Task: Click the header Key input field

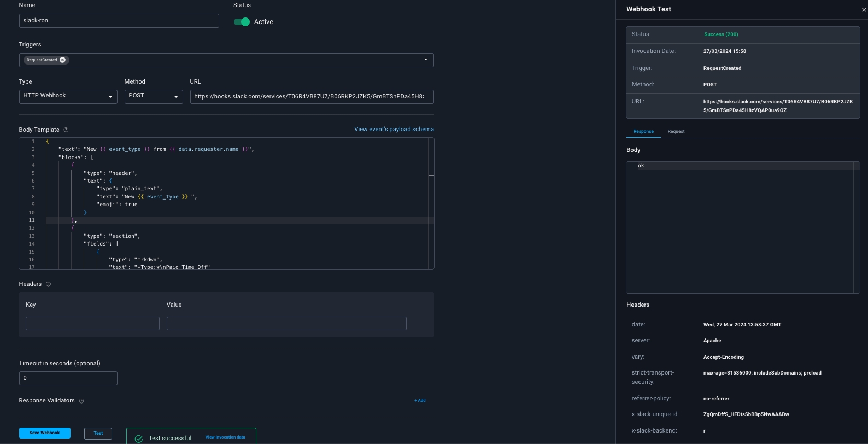Action: pos(92,324)
